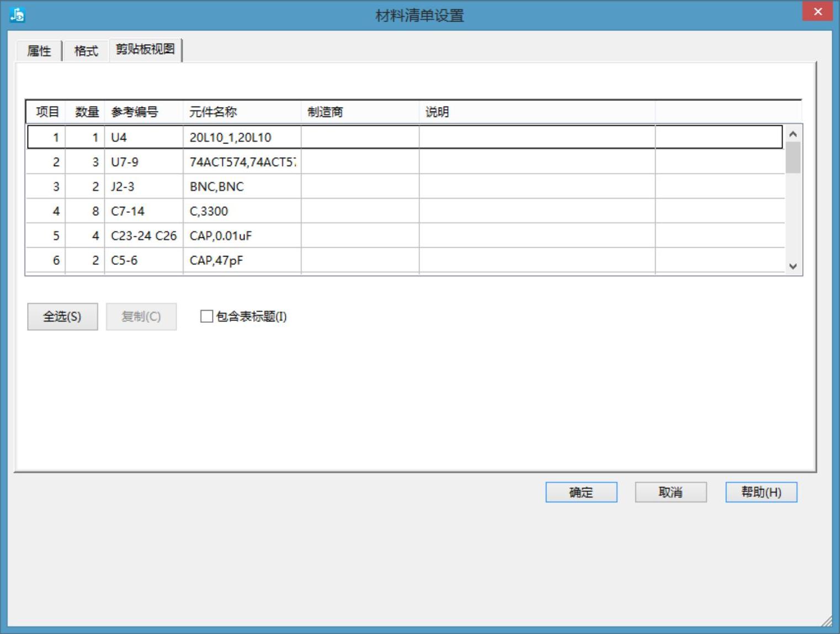Click the application icon in title bar
Screen dimensions: 840x634
click(x=17, y=15)
